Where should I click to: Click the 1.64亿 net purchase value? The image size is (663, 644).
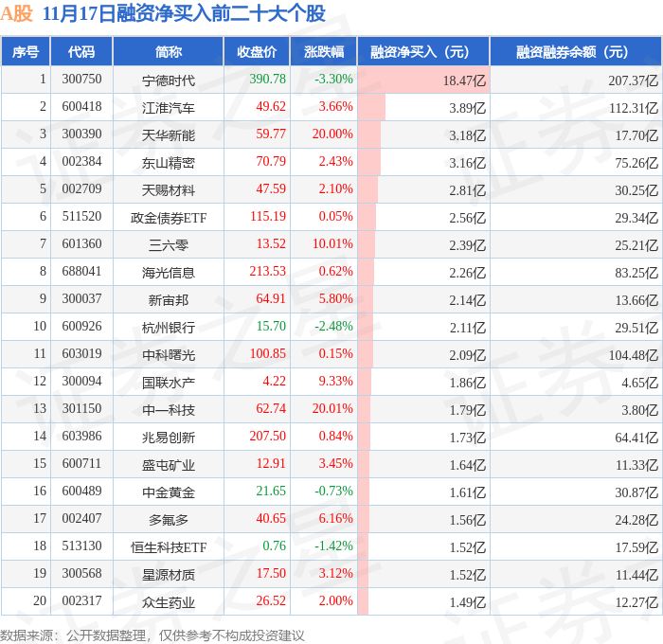pyautogui.click(x=467, y=465)
